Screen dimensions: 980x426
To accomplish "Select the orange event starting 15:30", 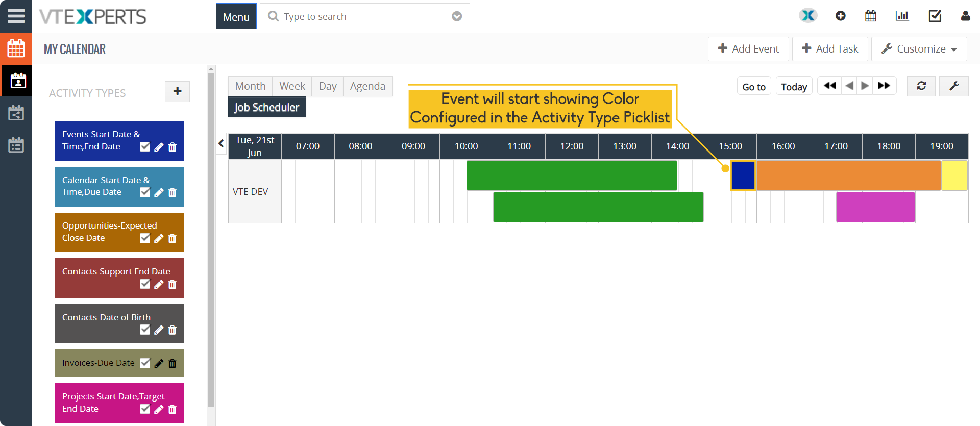I will 848,176.
